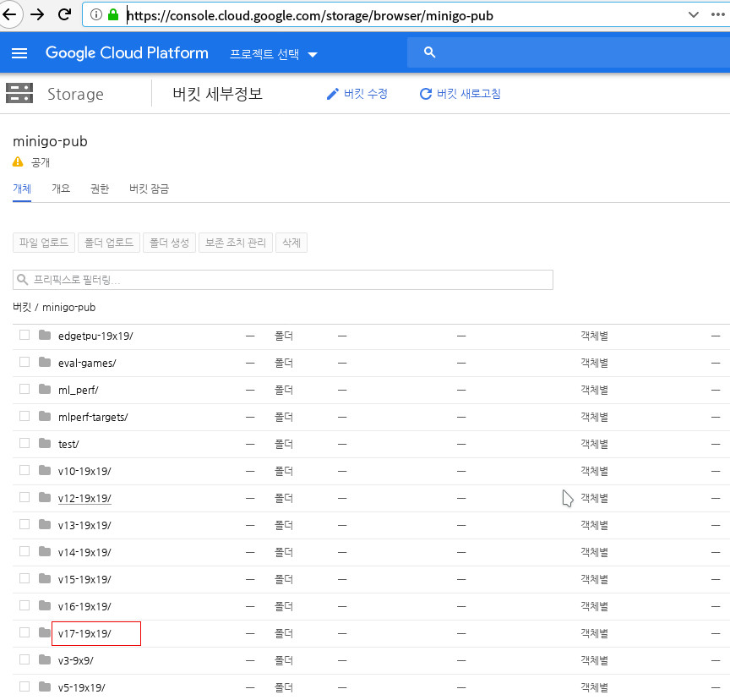The image size is (730, 700).
Task: Click the folder icon for ml_perf/
Action: (x=45, y=390)
